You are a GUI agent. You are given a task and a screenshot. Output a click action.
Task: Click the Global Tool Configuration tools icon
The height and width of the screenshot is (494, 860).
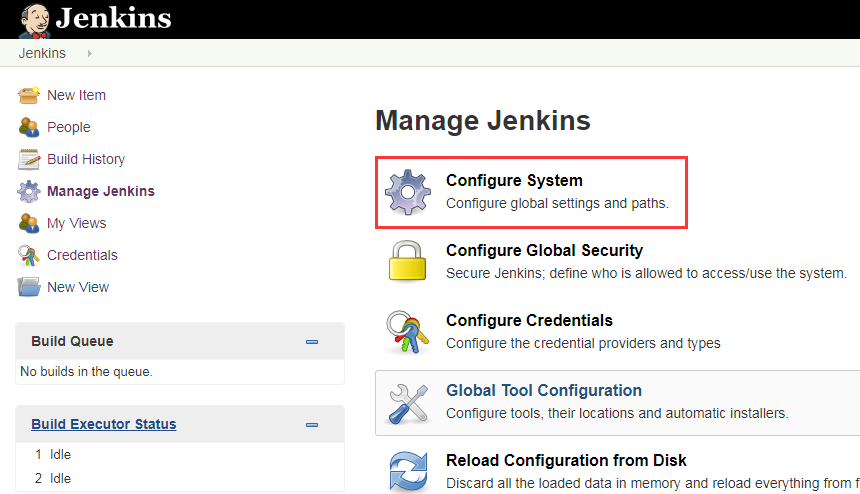408,404
